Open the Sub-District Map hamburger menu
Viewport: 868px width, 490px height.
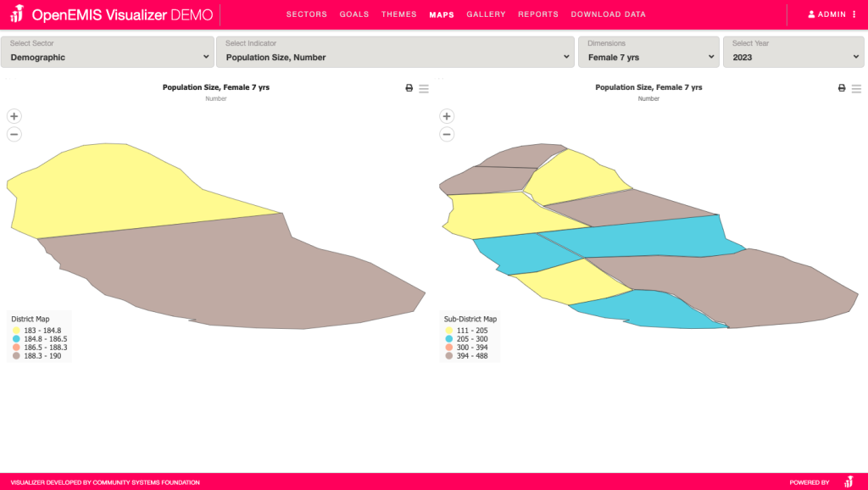856,88
